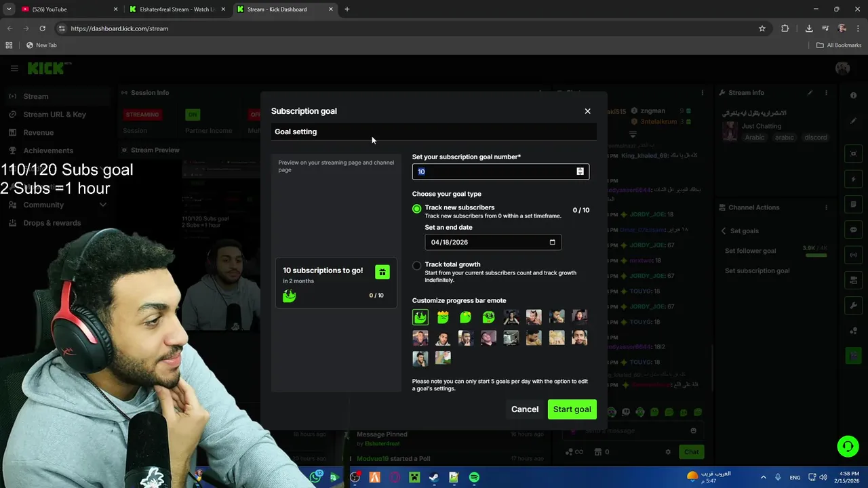The height and width of the screenshot is (488, 868).
Task: Open the Channel Actions kebab menu
Action: tap(826, 207)
